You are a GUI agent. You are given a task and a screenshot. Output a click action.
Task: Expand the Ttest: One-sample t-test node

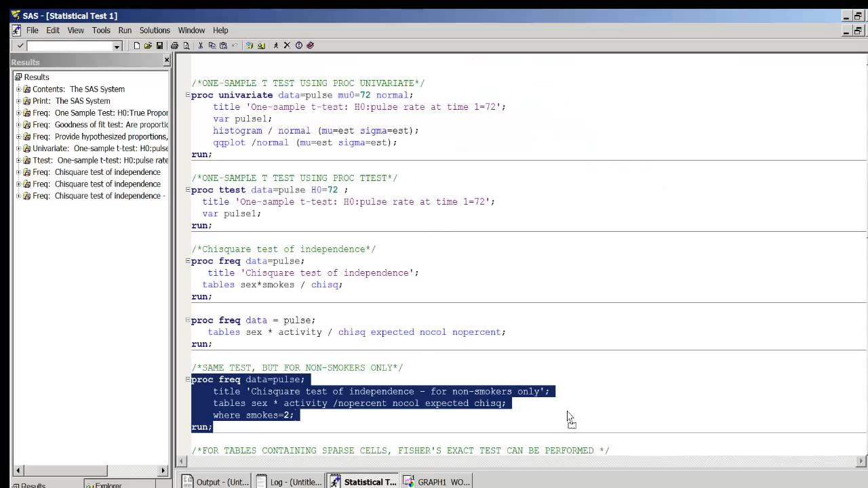[19, 160]
